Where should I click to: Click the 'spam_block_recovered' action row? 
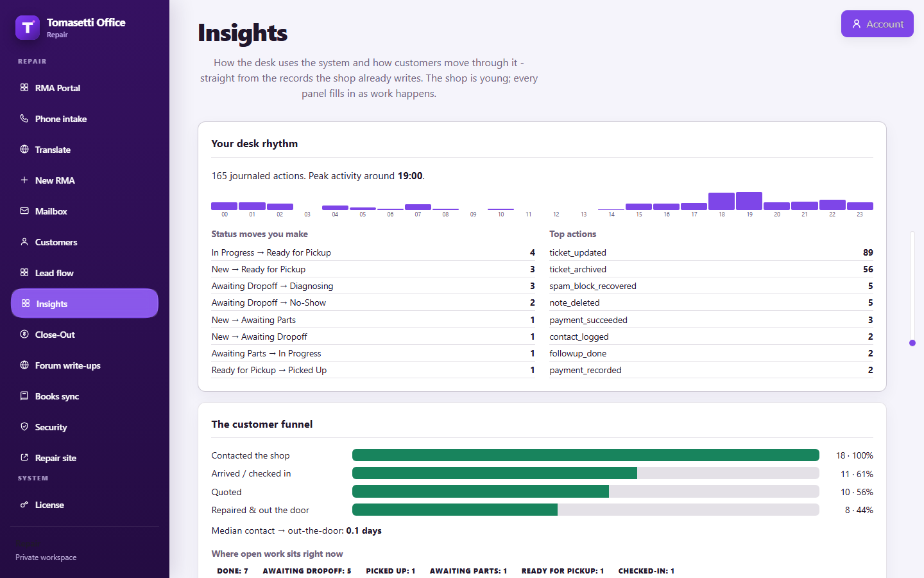(711, 286)
